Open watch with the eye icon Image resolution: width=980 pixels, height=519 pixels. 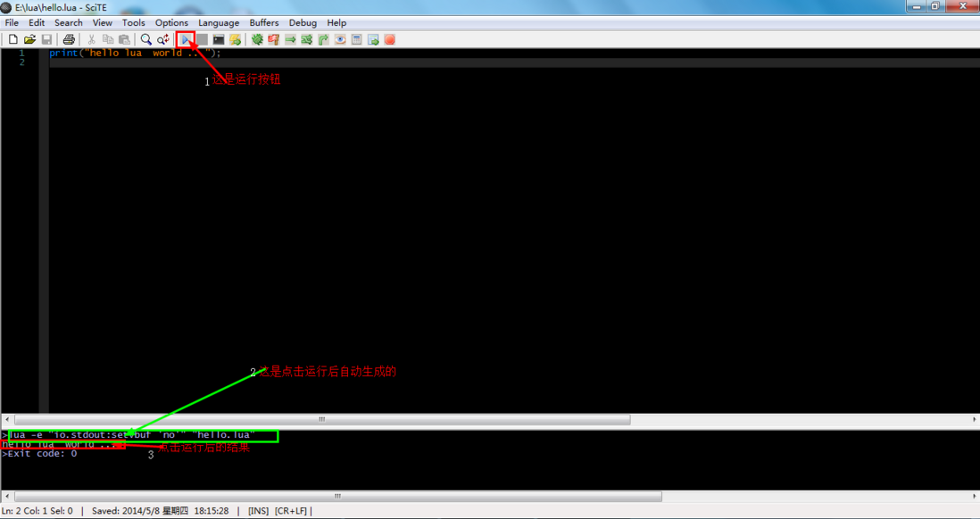tap(340, 39)
